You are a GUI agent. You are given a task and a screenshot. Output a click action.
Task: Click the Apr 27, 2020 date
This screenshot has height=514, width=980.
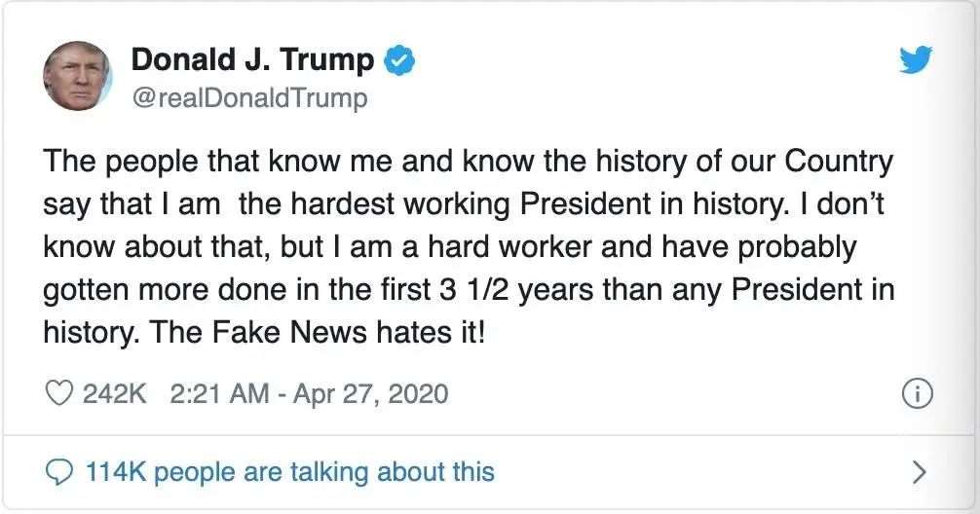374,393
